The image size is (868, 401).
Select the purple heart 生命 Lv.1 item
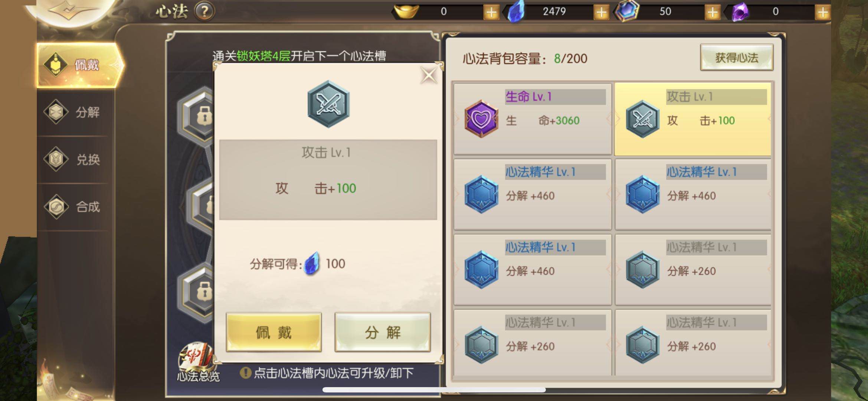pyautogui.click(x=532, y=119)
